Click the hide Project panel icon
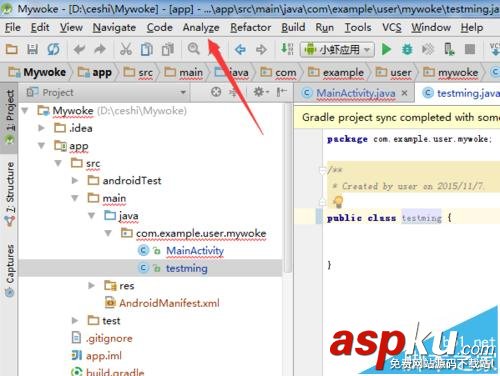The image size is (500, 376). 281,92
